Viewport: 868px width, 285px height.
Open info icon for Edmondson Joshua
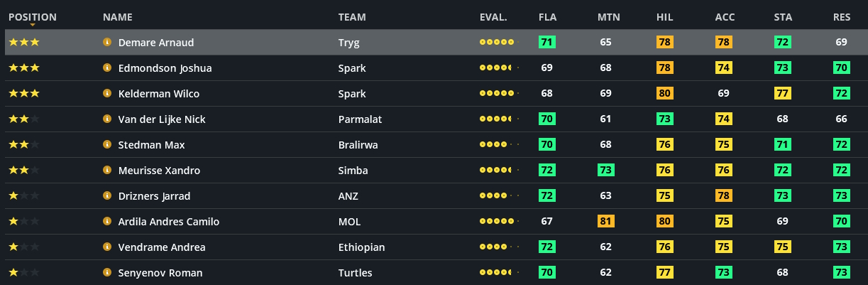point(107,68)
